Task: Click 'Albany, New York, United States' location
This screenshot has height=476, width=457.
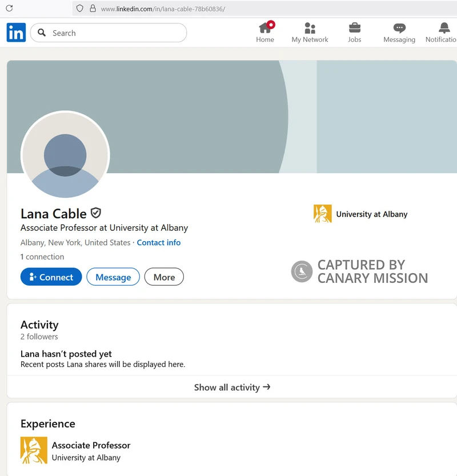Action: pyautogui.click(x=75, y=242)
